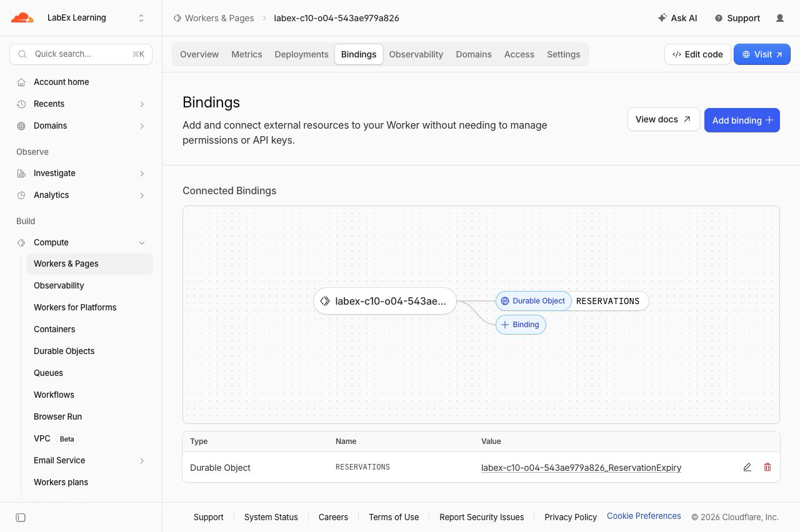Viewport: 800px width, 532px height.
Task: Click the Durable Object globe icon in diagram
Action: [x=505, y=301]
